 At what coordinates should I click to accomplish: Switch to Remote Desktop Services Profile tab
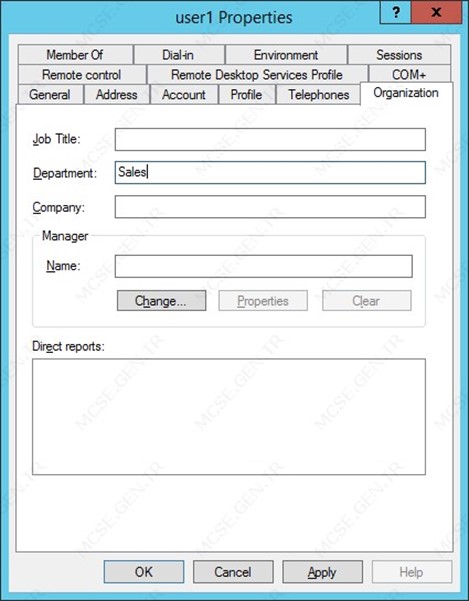(x=257, y=75)
